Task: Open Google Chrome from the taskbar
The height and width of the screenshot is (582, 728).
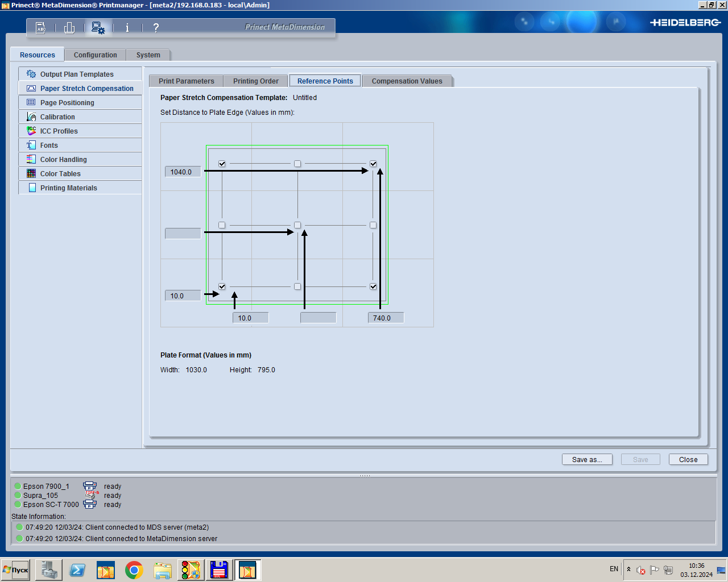Action: click(134, 569)
